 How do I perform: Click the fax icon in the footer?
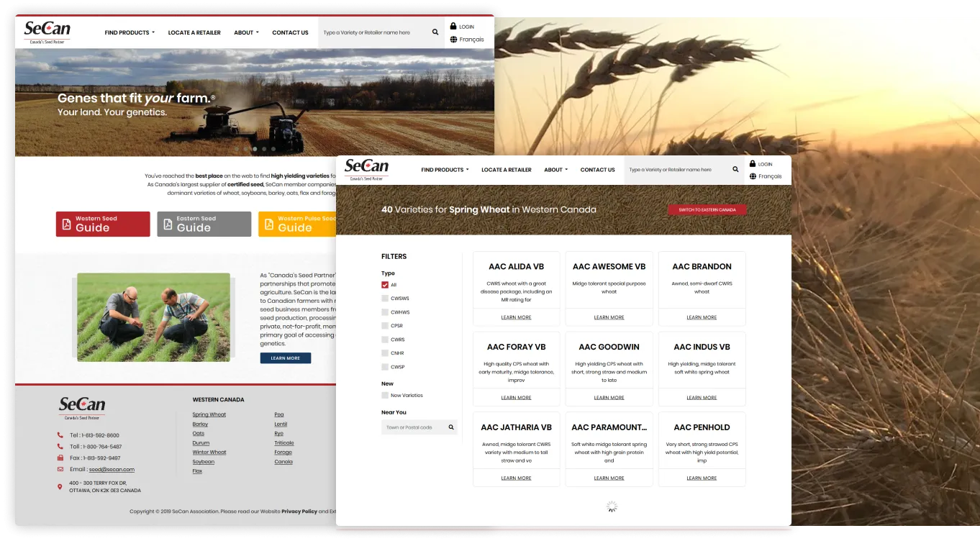pos(60,458)
